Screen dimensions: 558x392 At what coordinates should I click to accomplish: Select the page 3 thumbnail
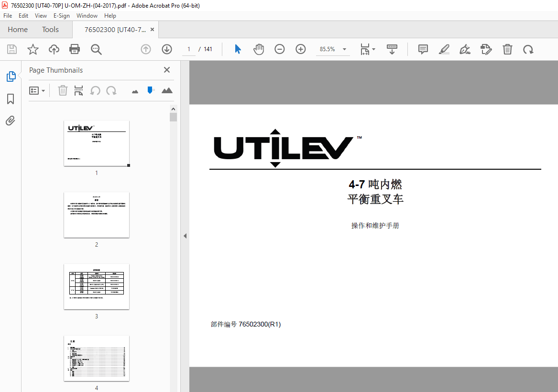click(x=96, y=286)
